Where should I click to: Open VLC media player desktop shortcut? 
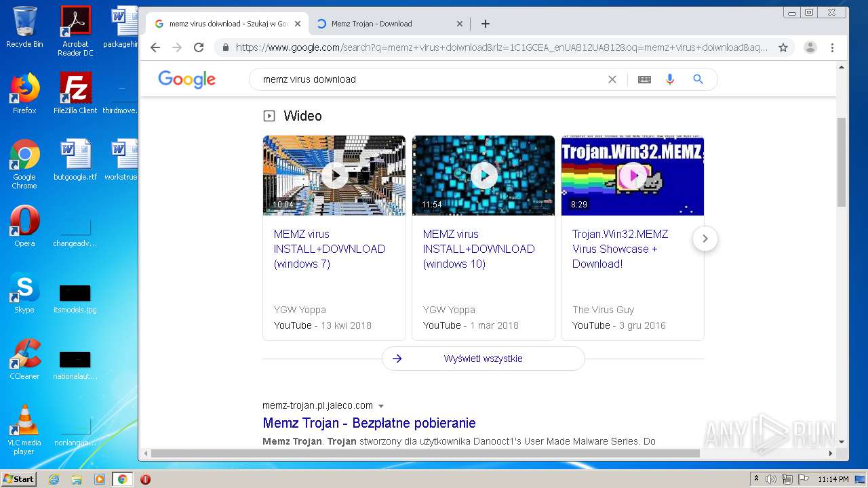coord(24,430)
